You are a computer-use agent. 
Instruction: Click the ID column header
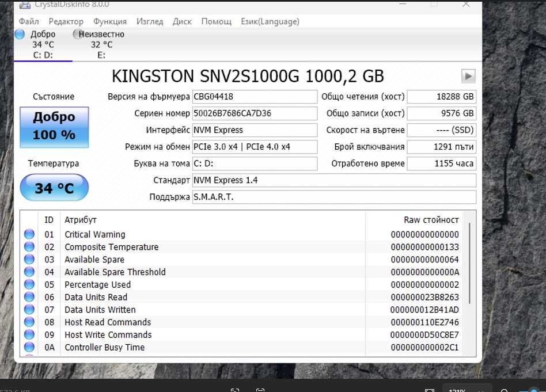click(x=49, y=220)
